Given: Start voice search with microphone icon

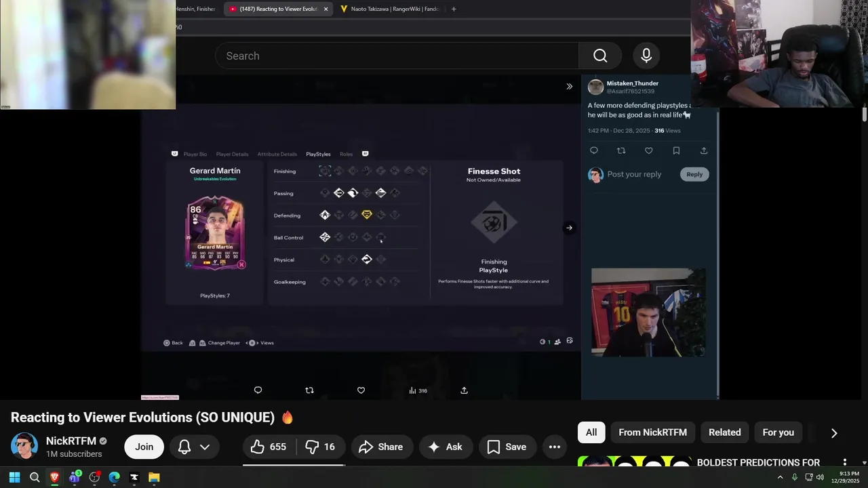Looking at the screenshot, I should click(646, 56).
